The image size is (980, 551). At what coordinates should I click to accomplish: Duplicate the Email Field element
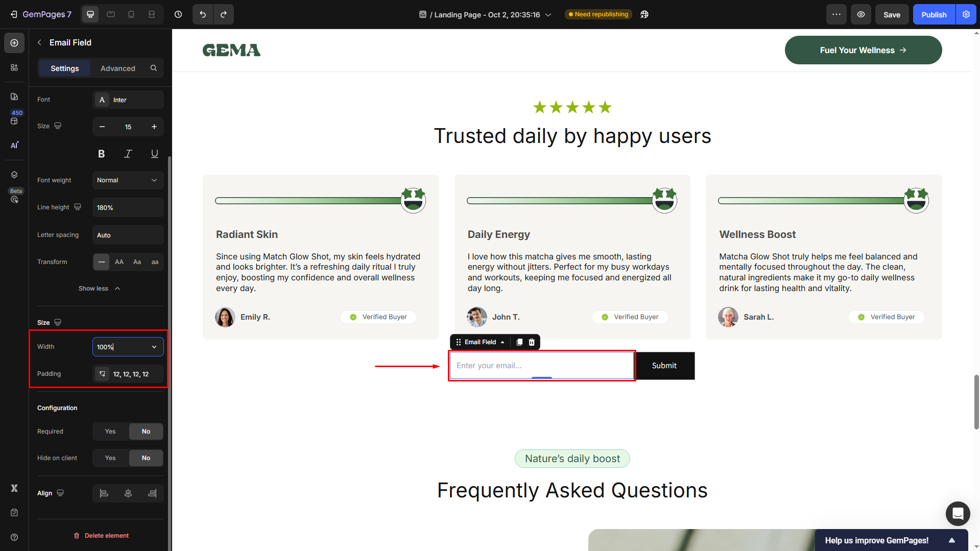pos(519,342)
